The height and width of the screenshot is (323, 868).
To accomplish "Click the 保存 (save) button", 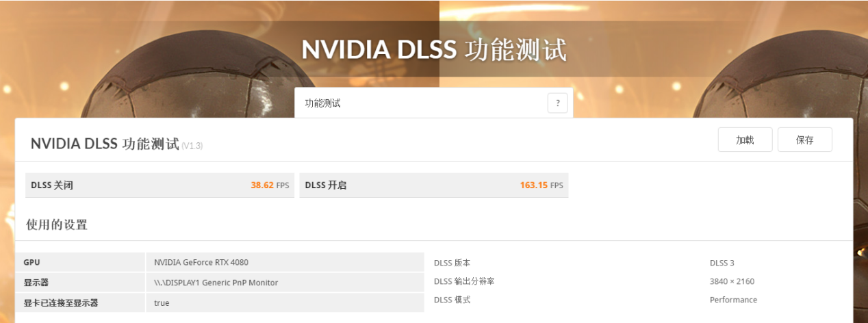I will click(805, 140).
